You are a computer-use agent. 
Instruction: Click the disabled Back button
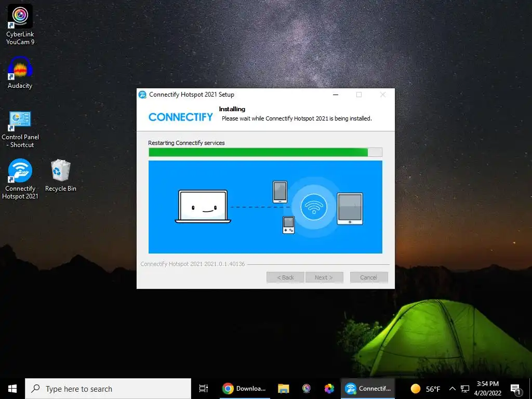tap(285, 277)
